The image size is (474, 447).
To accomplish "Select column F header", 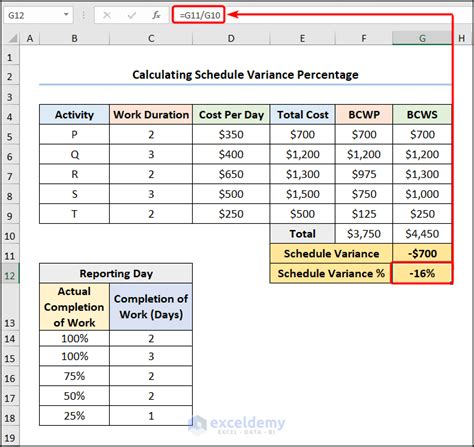I will coord(364,39).
